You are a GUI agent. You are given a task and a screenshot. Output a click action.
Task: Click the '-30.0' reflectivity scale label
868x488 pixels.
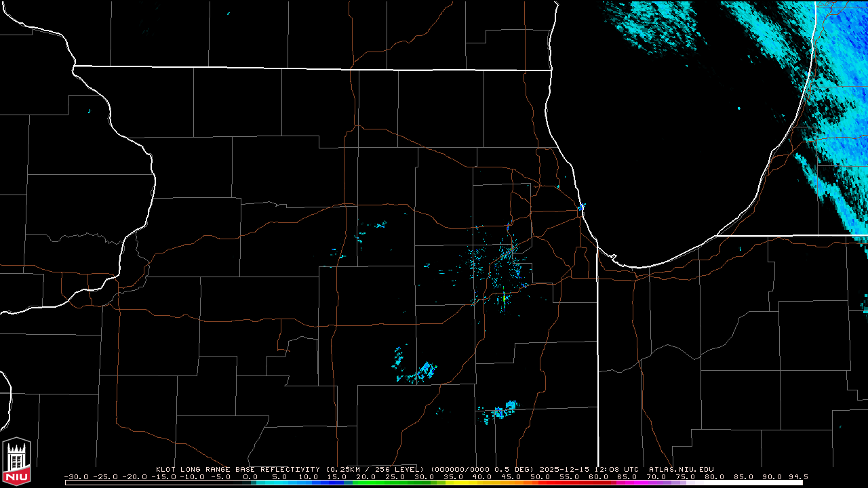[77, 477]
